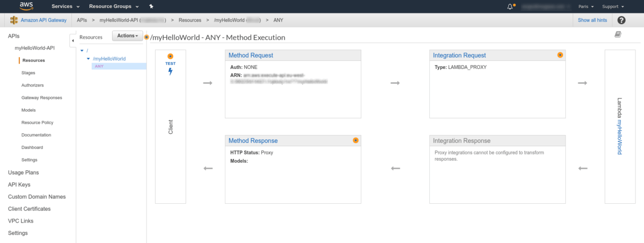Open the Integration Request settings link

459,55
